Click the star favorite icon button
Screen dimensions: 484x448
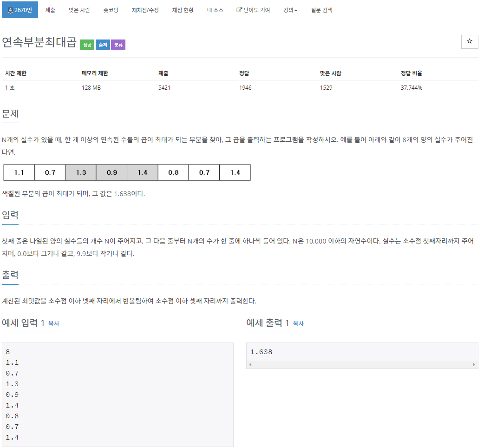[470, 41]
